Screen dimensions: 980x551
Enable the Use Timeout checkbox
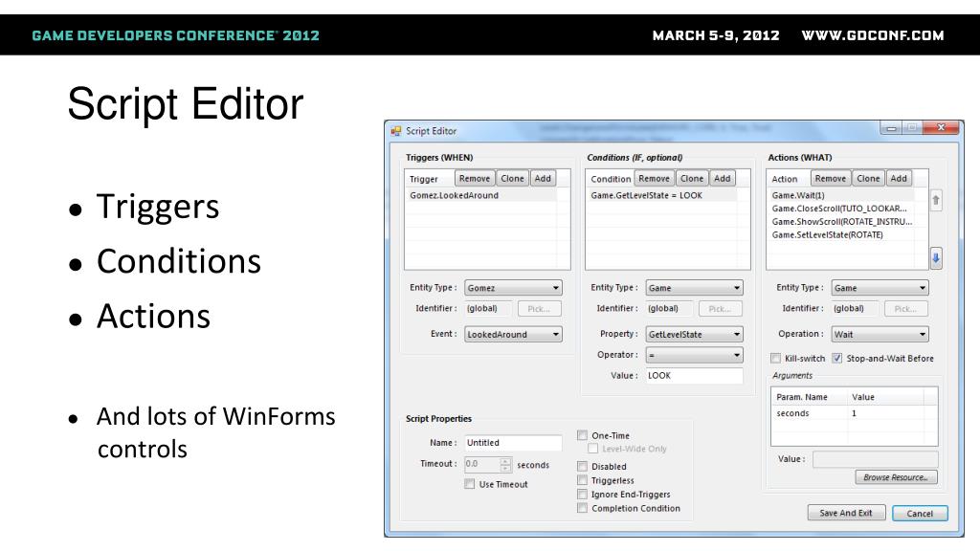[x=469, y=483]
